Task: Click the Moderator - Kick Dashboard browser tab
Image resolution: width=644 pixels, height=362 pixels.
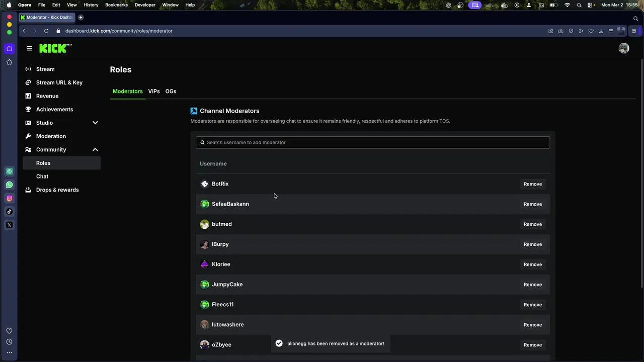Action: point(48,17)
